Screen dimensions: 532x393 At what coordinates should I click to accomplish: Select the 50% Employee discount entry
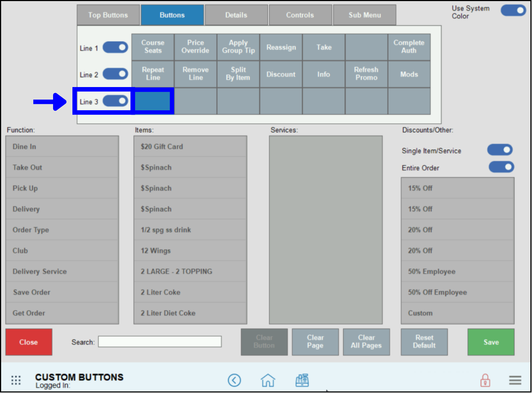tap(457, 271)
